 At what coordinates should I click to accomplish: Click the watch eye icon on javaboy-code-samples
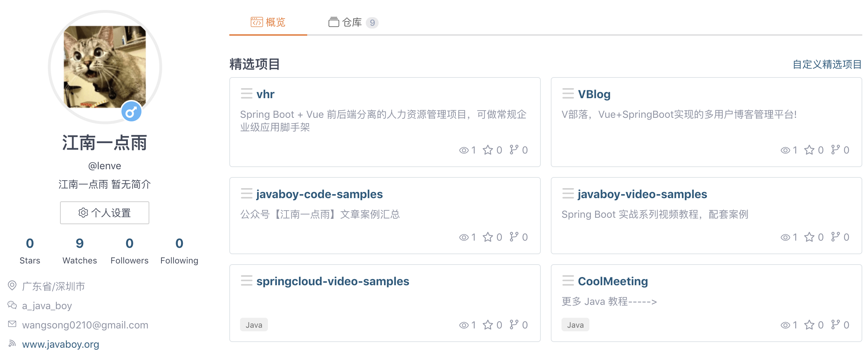[x=464, y=237]
